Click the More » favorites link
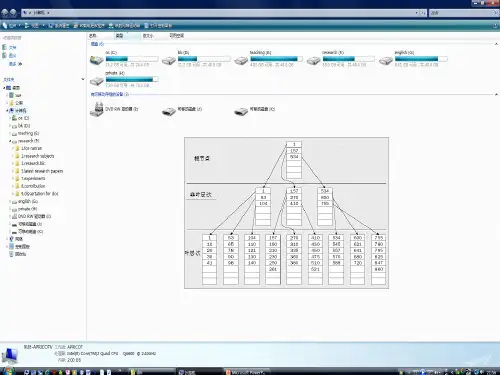The width and height of the screenshot is (500, 375). tap(15, 64)
